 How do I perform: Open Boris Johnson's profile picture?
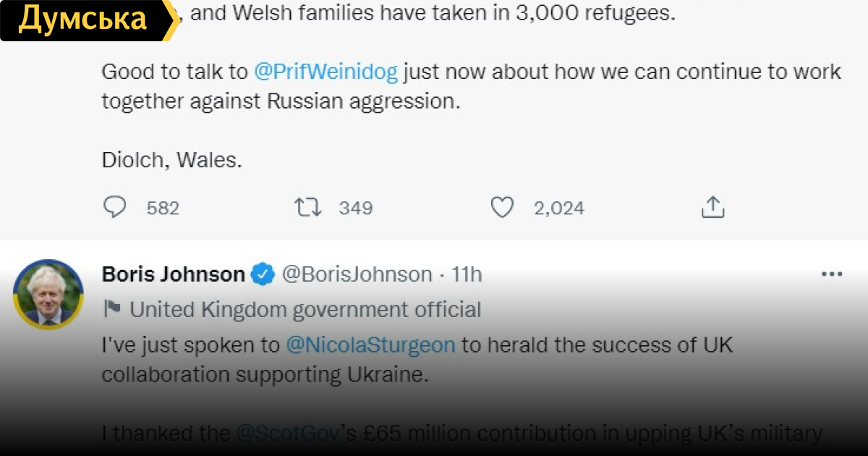49,295
